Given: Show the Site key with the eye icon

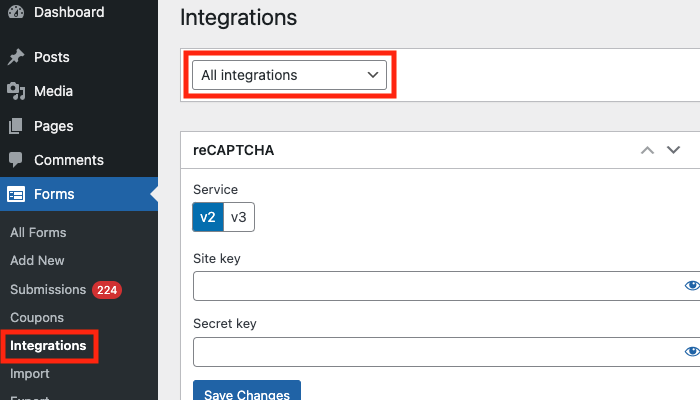Looking at the screenshot, I should coord(692,285).
